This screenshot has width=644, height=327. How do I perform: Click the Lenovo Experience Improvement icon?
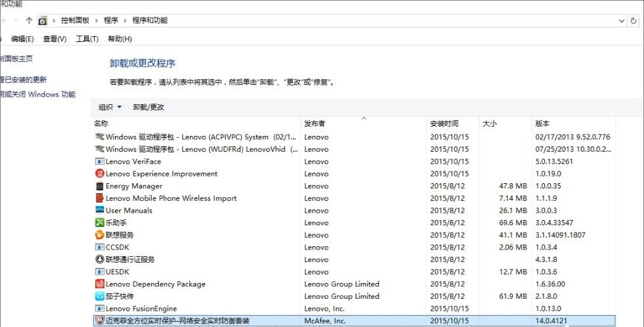[99, 173]
